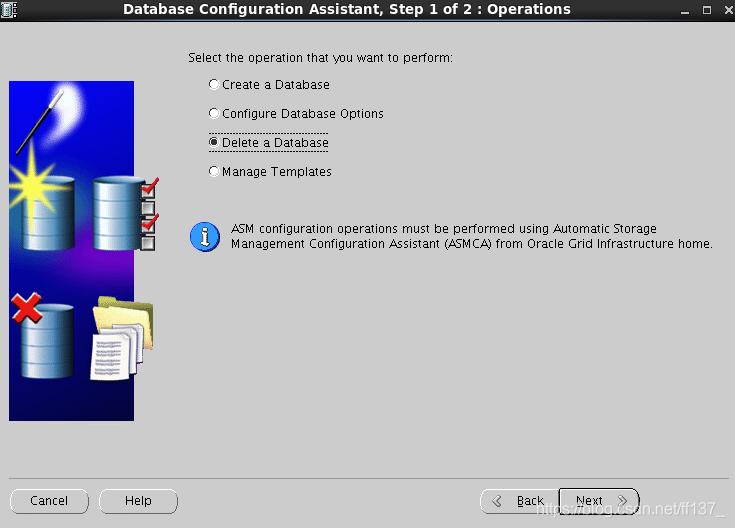Click the blue information icon
The image size is (735, 528).
click(205, 236)
